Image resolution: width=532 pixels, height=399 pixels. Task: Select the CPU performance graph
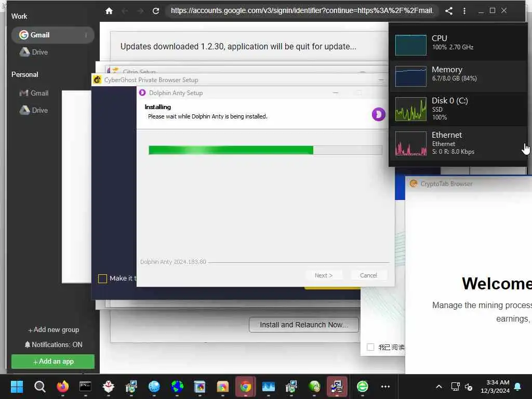[410, 45]
